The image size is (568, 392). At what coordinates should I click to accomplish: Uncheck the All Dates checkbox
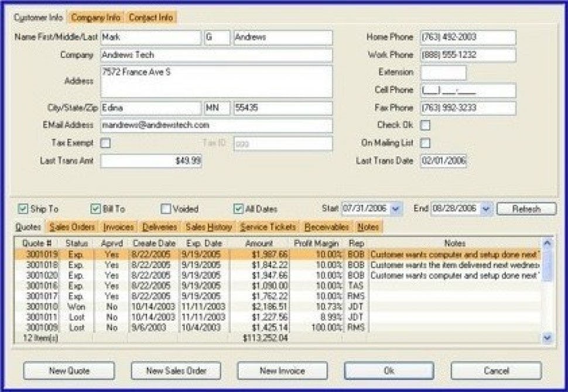238,209
